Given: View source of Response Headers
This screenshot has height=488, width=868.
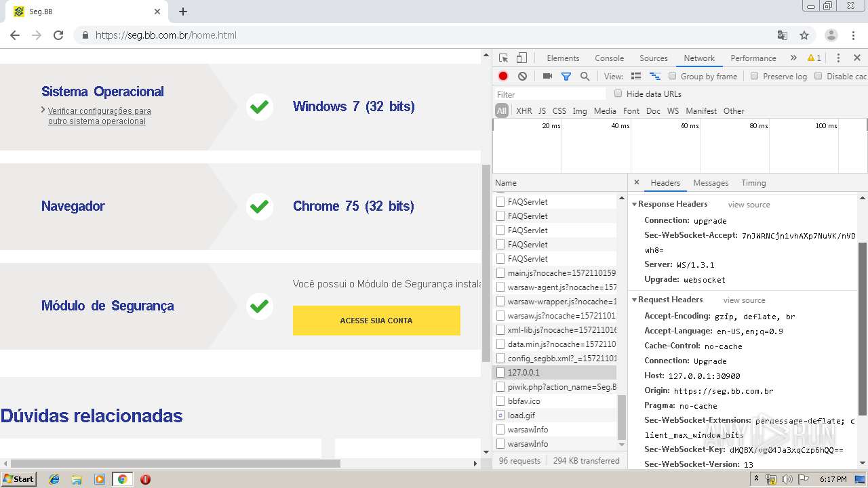Looking at the screenshot, I should click(749, 205).
